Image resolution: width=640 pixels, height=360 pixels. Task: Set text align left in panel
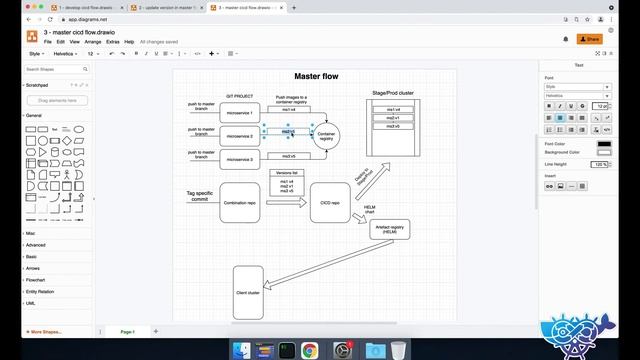click(x=549, y=118)
